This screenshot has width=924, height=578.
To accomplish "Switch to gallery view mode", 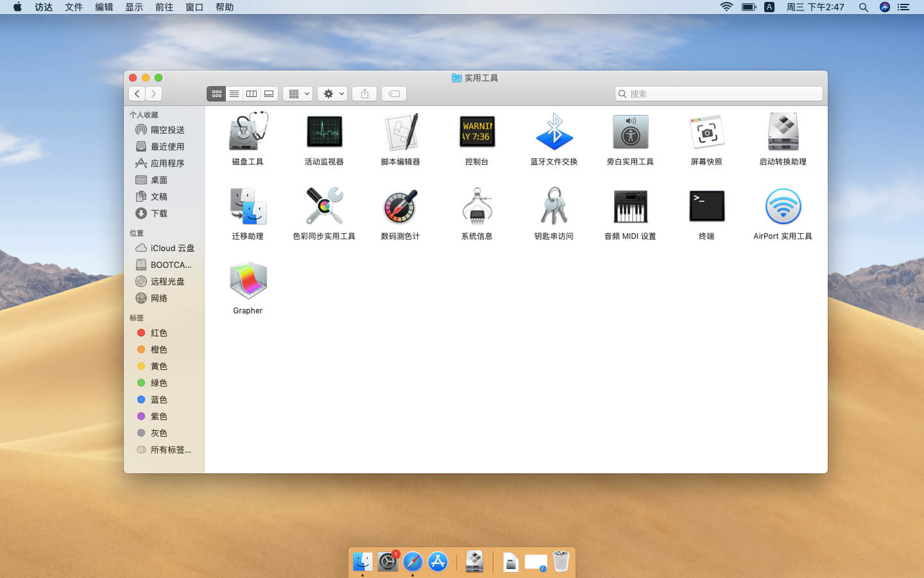I will pyautogui.click(x=269, y=94).
